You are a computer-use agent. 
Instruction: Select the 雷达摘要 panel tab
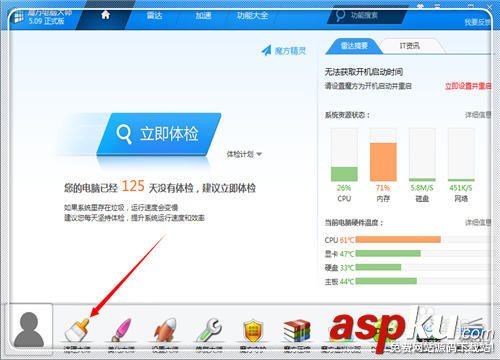[x=354, y=46]
